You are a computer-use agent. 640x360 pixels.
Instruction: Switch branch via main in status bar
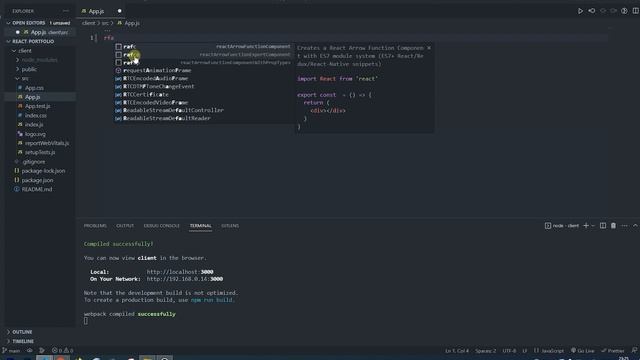(11, 351)
